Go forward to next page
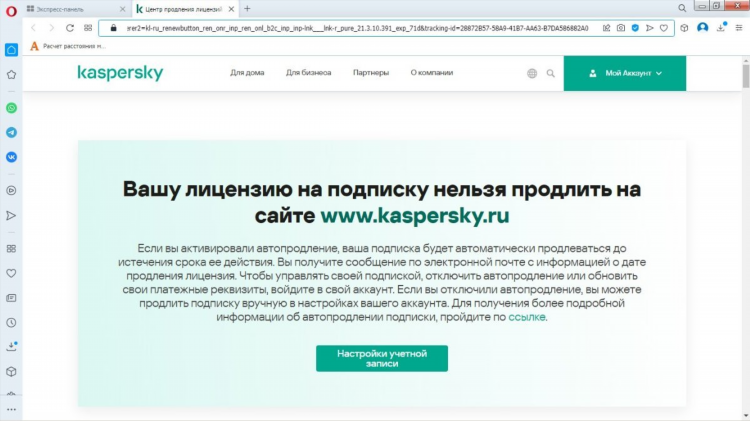Screen dimensions: 750x421 click(52, 28)
